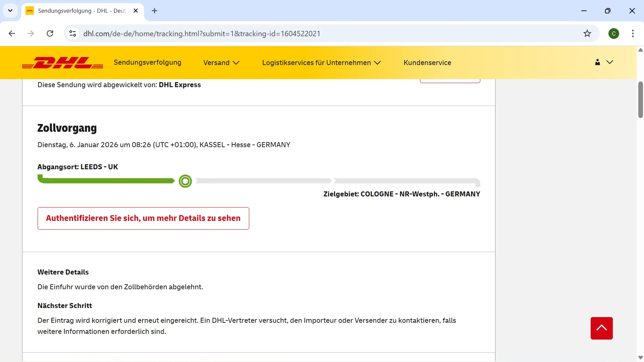The height and width of the screenshot is (362, 644).
Task: Expand the Versand dropdown menu
Action: click(221, 63)
